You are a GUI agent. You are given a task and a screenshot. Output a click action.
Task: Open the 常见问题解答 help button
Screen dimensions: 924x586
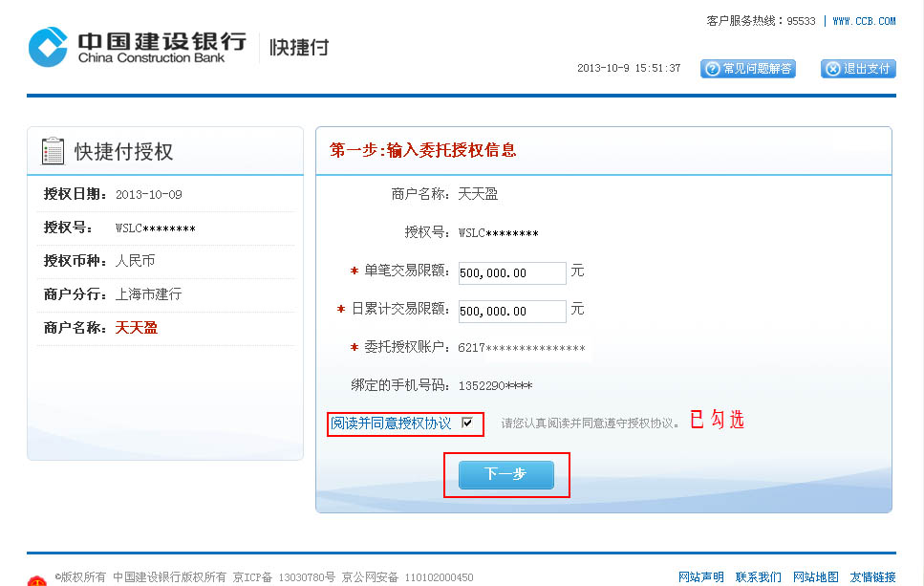coord(748,69)
